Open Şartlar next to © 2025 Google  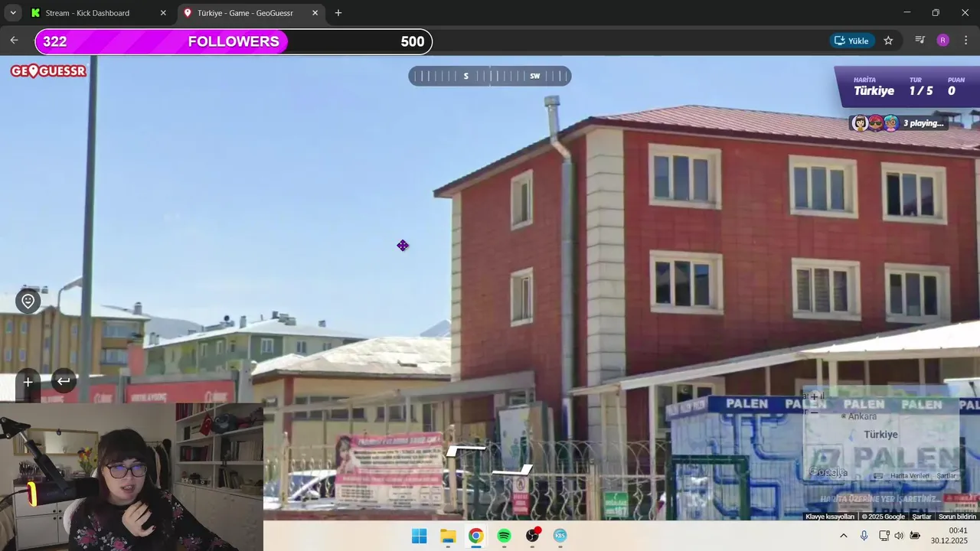tap(921, 517)
